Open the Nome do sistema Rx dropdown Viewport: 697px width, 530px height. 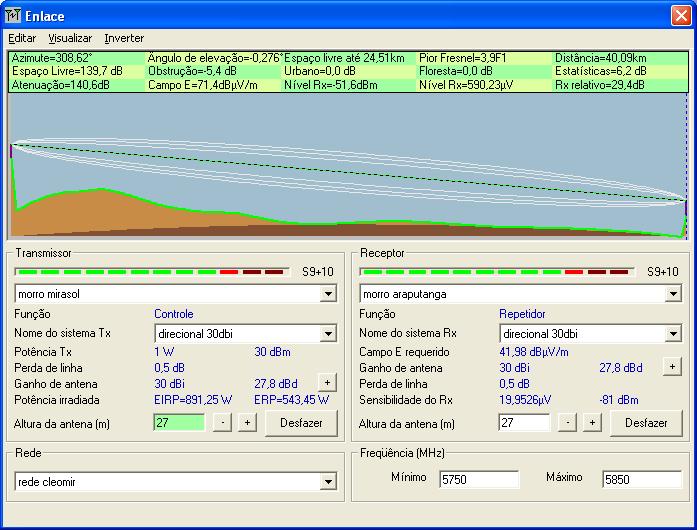(x=673, y=333)
